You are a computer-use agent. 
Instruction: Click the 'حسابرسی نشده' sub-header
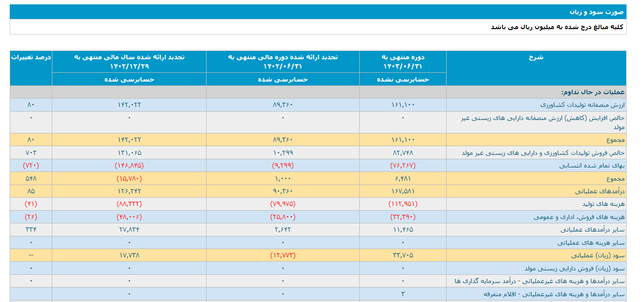403,79
